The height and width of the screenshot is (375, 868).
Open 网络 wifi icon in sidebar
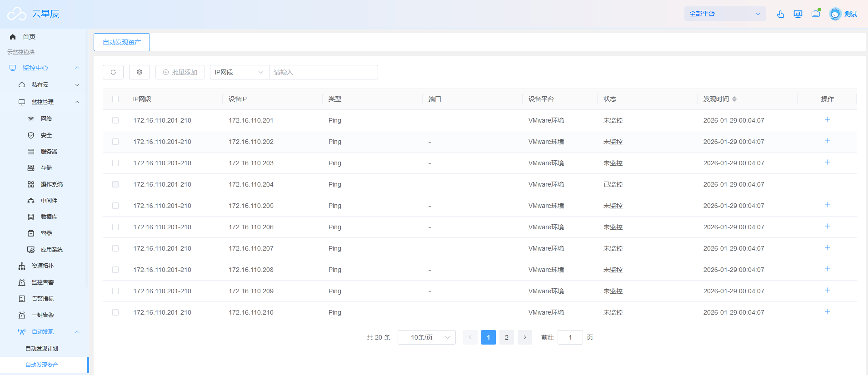[x=31, y=119]
